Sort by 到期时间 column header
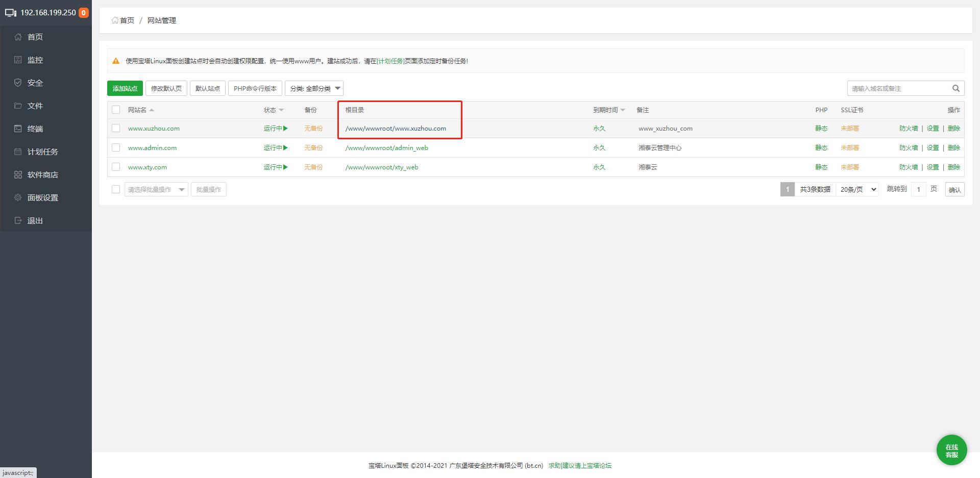The height and width of the screenshot is (478, 980). click(x=609, y=110)
